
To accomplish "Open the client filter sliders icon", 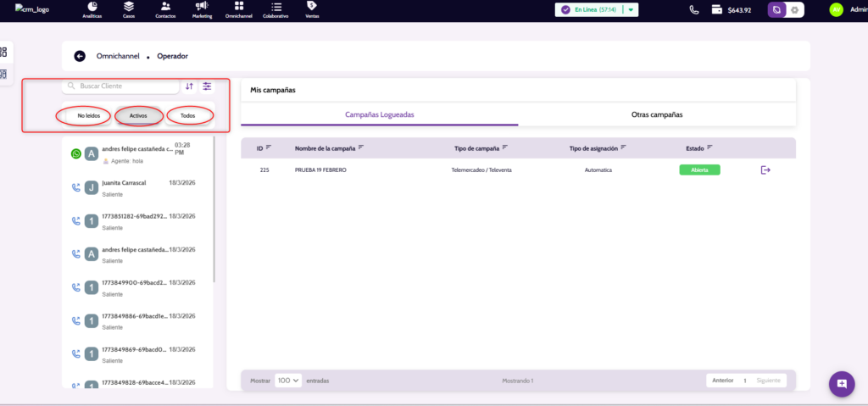I will pyautogui.click(x=207, y=86).
